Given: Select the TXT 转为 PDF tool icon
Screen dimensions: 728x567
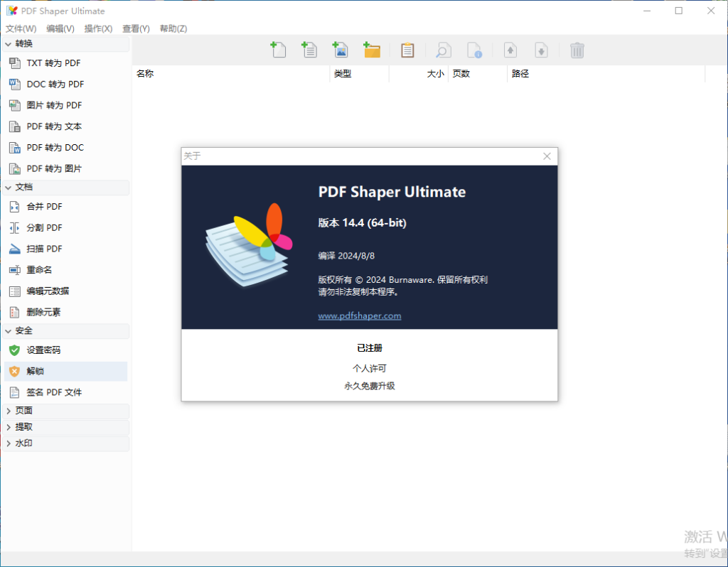Looking at the screenshot, I should coord(15,63).
